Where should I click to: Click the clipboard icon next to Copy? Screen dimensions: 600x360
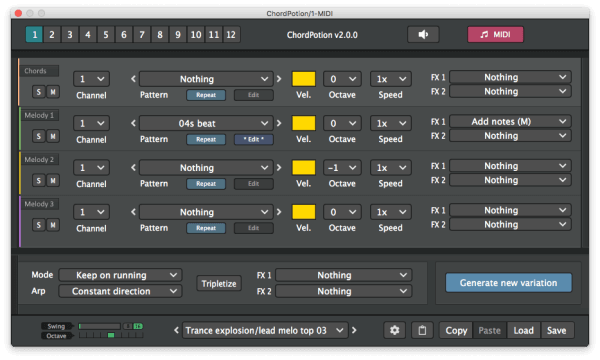[x=422, y=330]
